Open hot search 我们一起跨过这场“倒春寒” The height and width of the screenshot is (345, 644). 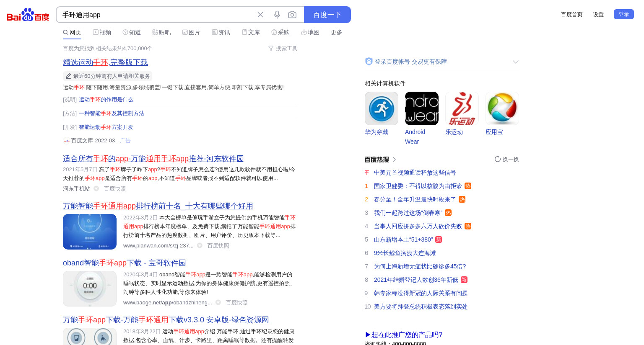tap(408, 213)
